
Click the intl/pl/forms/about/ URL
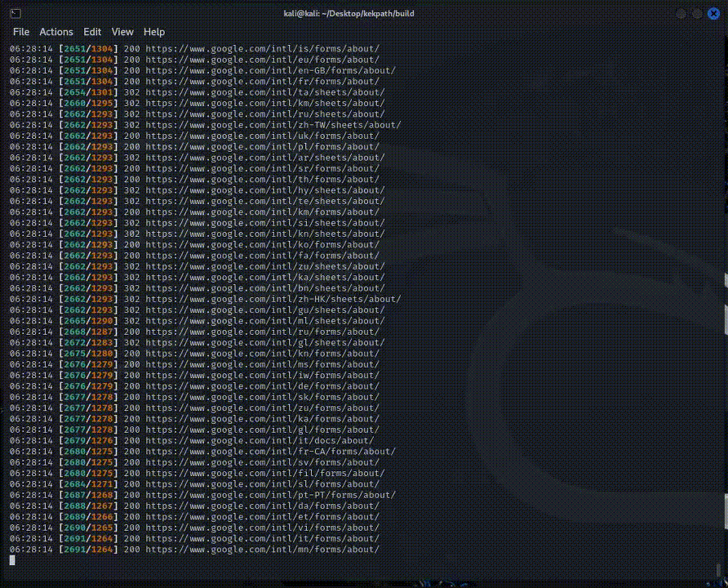click(x=262, y=146)
